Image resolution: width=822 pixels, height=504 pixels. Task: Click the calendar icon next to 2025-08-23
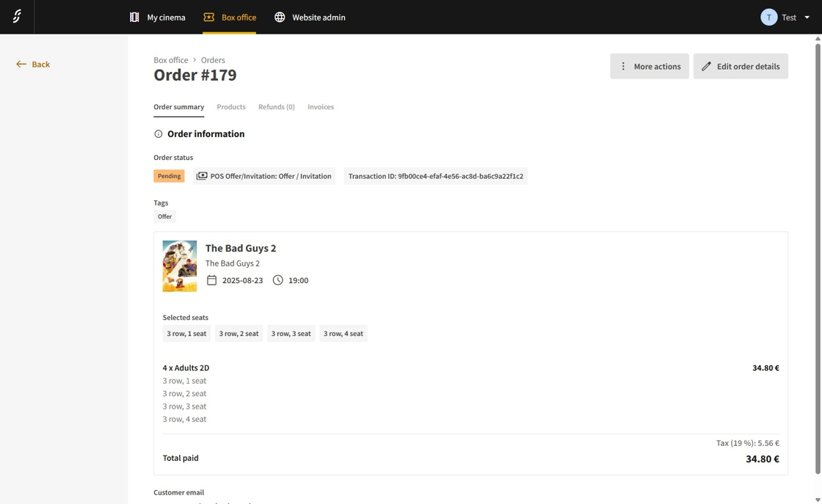211,280
